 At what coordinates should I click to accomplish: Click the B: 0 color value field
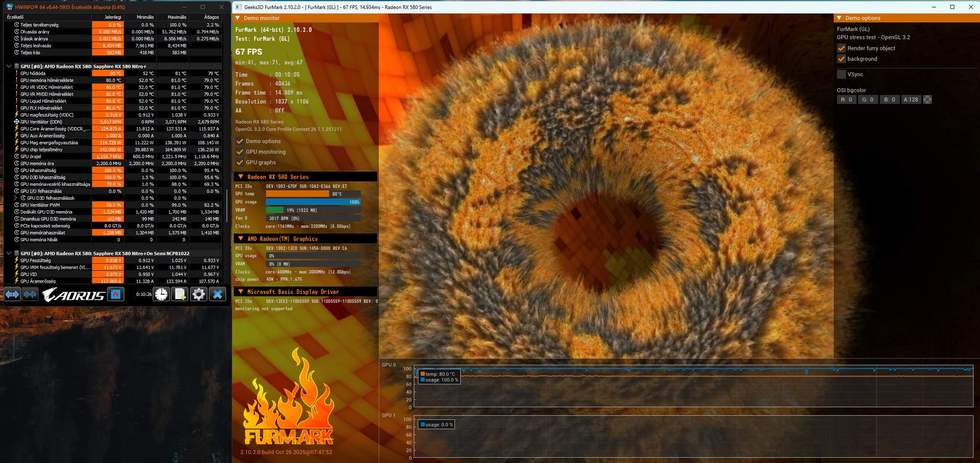point(890,100)
